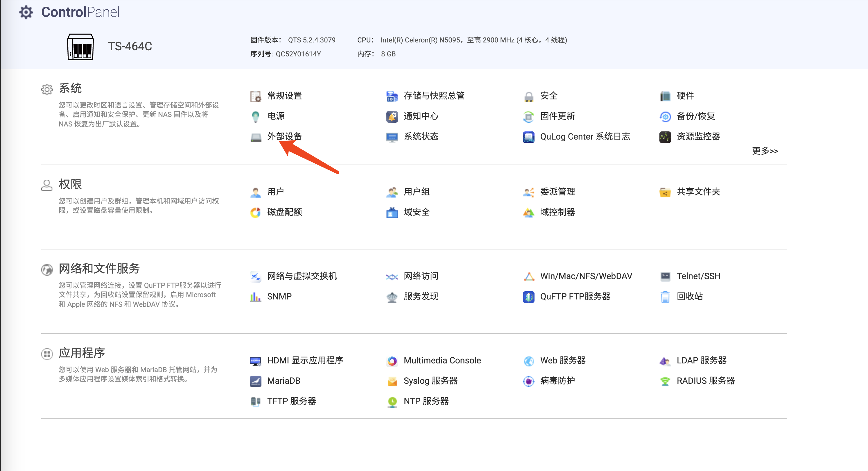868x471 pixels.
Task: Click the 用户组 user groups link
Action: tap(417, 192)
